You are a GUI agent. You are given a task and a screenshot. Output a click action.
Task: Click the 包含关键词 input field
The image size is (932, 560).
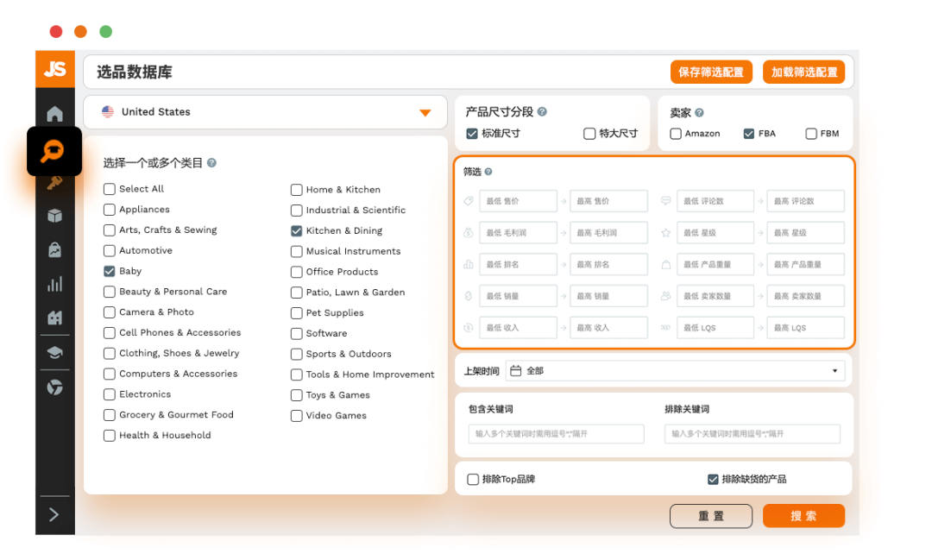pyautogui.click(x=556, y=434)
